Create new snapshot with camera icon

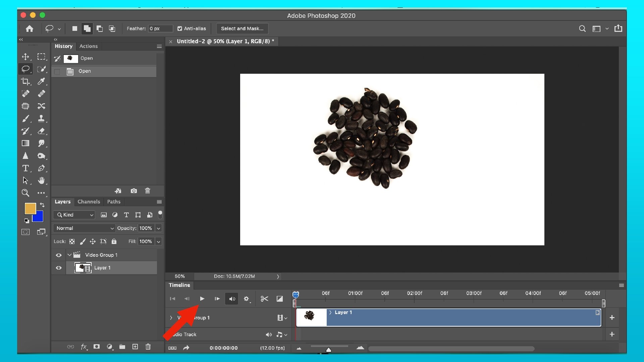pyautogui.click(x=134, y=191)
